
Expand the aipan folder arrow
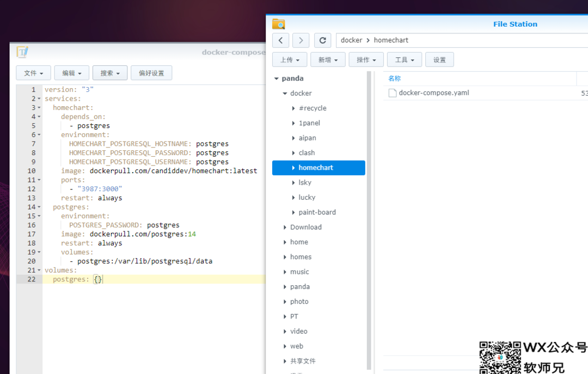tap(293, 138)
